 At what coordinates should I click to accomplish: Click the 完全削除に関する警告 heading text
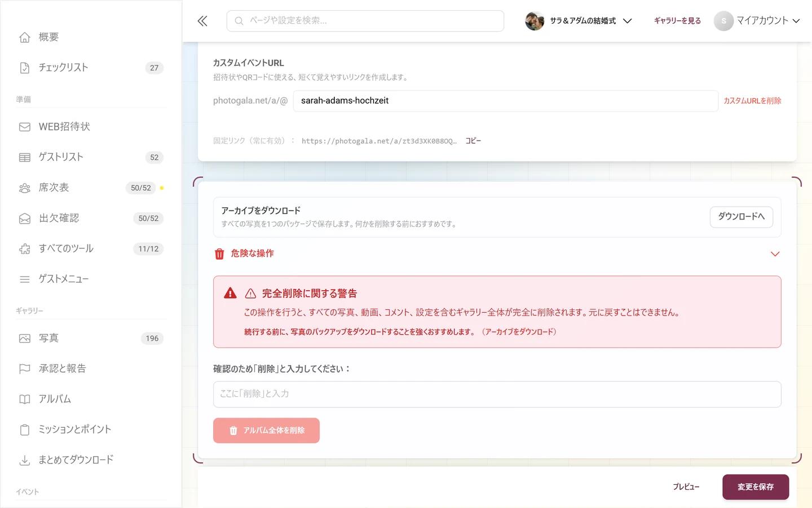click(310, 294)
